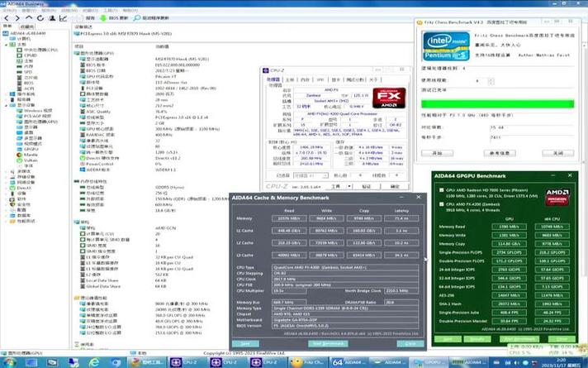Click the L3 Cache Latency result field

pos(401,255)
